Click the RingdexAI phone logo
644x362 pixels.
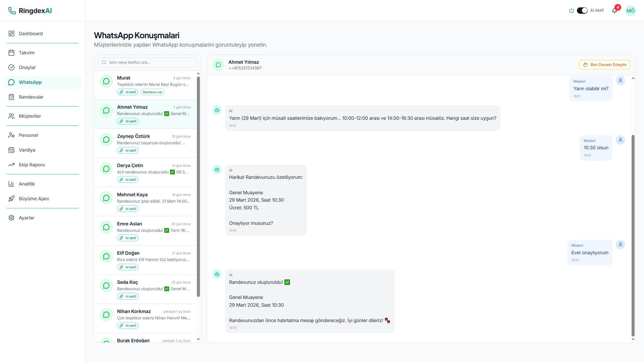[x=12, y=11]
